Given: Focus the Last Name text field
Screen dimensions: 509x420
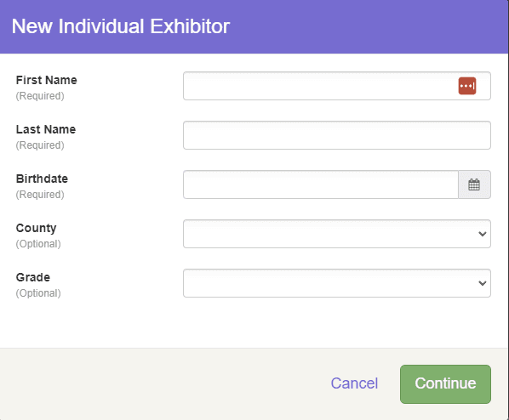Looking at the screenshot, I should pos(337,135).
